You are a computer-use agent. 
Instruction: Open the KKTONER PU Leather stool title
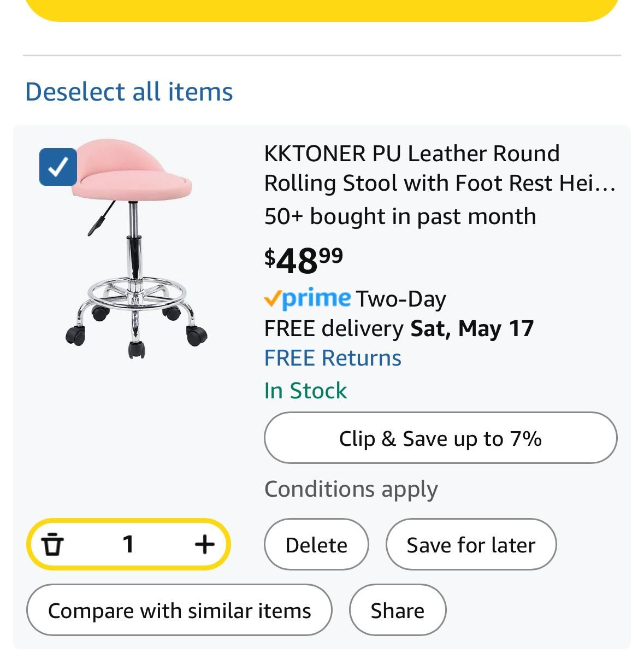[440, 168]
